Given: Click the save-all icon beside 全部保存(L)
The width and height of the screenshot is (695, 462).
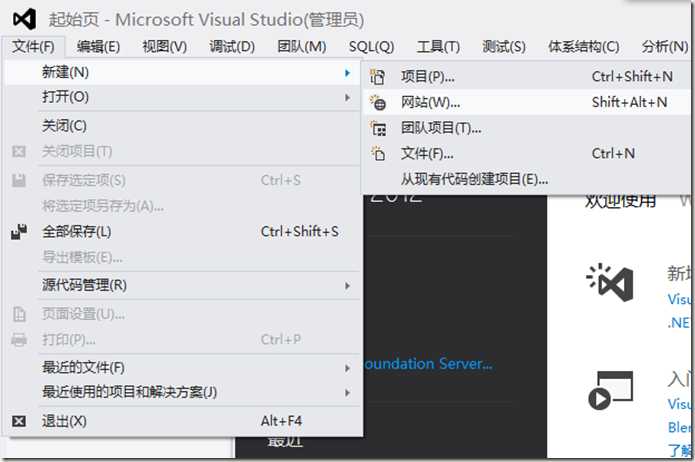Looking at the screenshot, I should pos(19,231).
